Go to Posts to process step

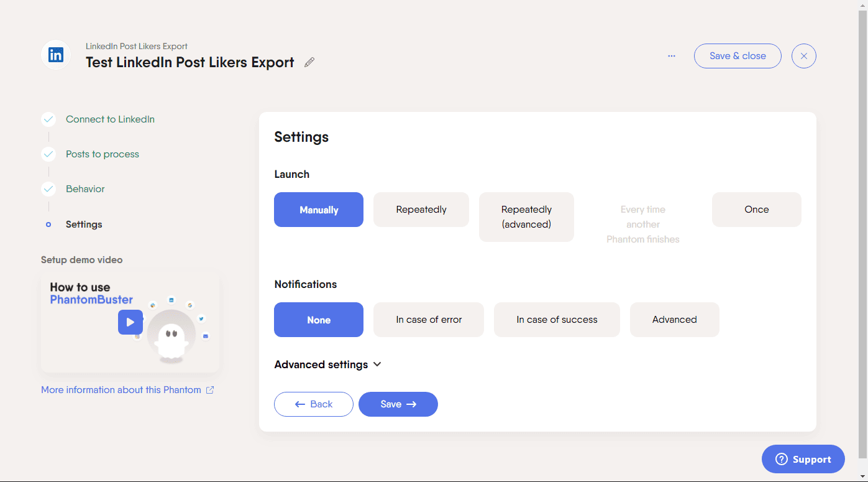(103, 154)
